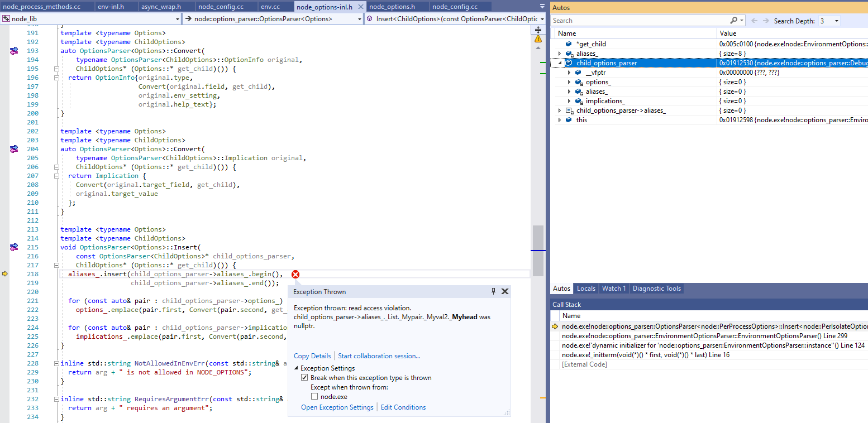Switch to the Locals tab
This screenshot has height=423, width=868.
pyautogui.click(x=586, y=289)
